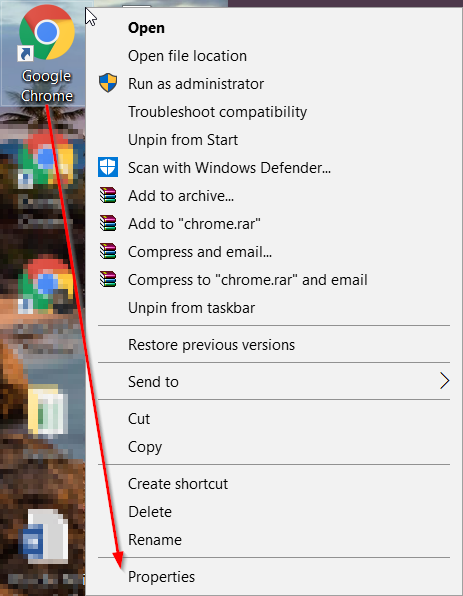The image size is (463, 596).
Task: Click the Windows Defender shield icon
Action: pos(108,167)
